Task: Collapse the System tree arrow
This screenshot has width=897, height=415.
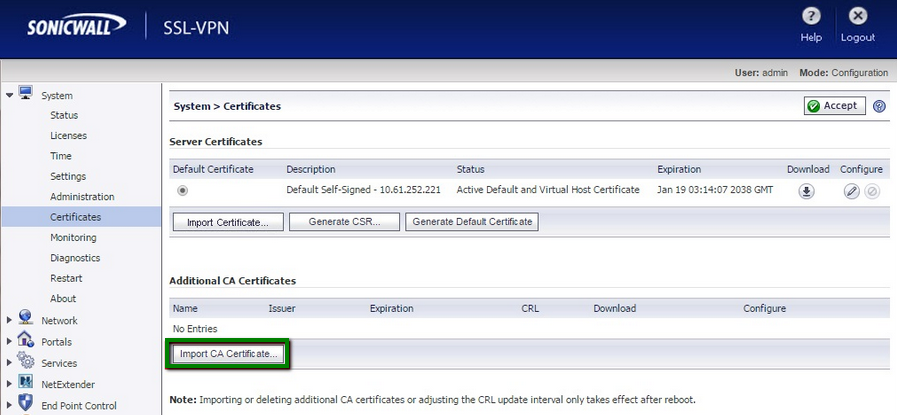Action: tap(9, 95)
